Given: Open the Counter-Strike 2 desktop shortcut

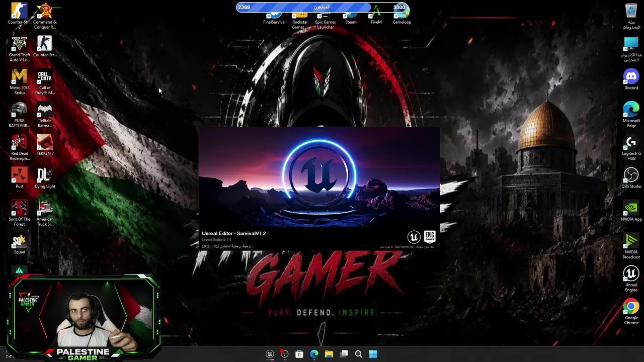Looking at the screenshot, I should 19,16.
